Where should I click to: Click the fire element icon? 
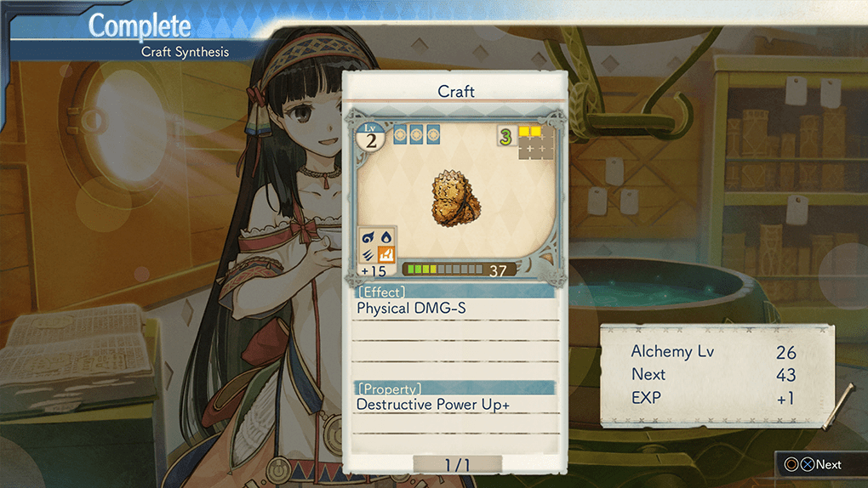tap(368, 238)
